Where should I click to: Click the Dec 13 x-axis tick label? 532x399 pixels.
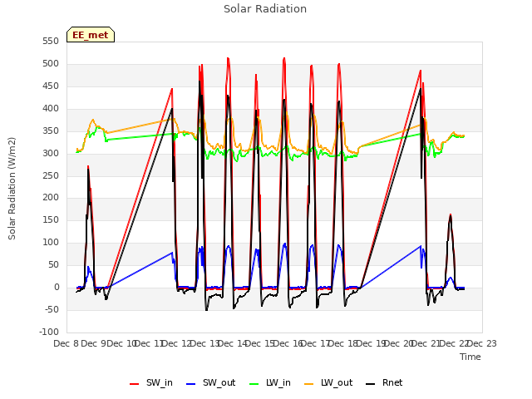click(x=204, y=343)
